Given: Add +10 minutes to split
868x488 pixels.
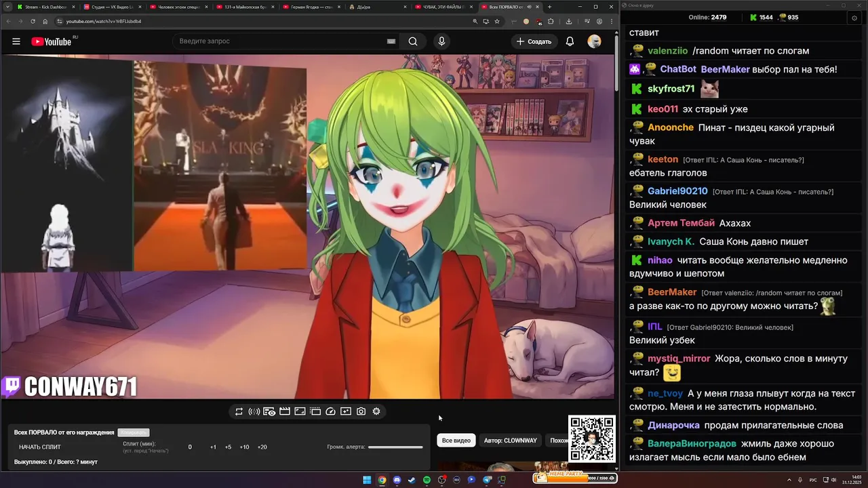Looking at the screenshot, I should [x=244, y=447].
